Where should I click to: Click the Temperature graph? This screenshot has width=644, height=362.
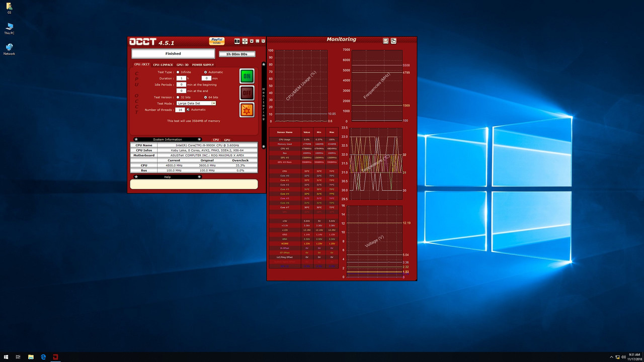[x=377, y=164]
